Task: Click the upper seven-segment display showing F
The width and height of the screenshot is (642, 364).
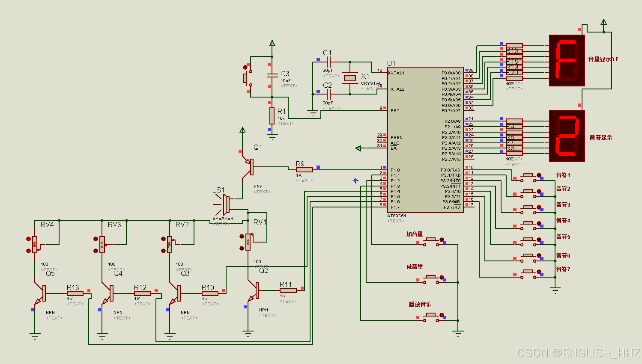Action: point(567,61)
